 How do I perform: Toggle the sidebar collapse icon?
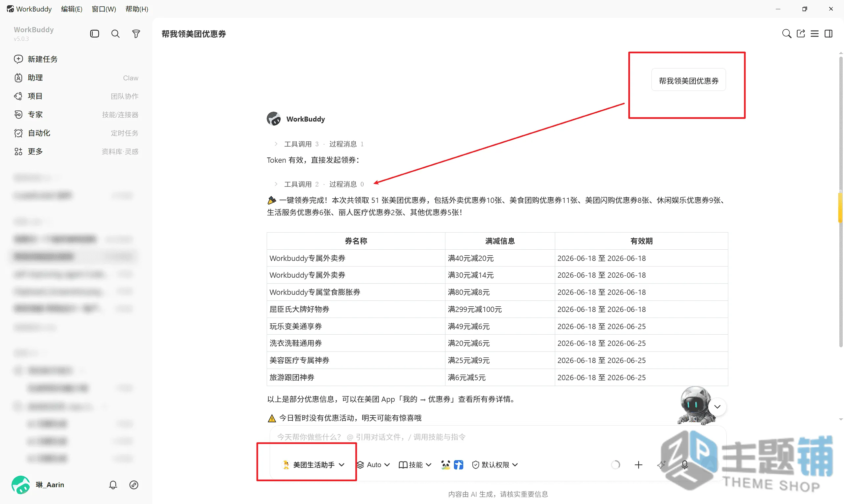pyautogui.click(x=95, y=34)
